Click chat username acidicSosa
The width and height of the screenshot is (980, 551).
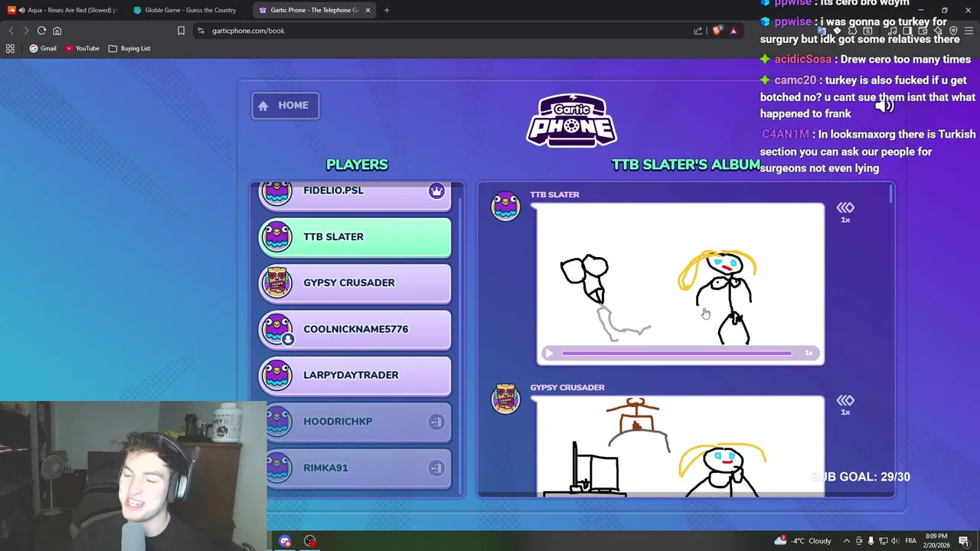click(x=802, y=60)
